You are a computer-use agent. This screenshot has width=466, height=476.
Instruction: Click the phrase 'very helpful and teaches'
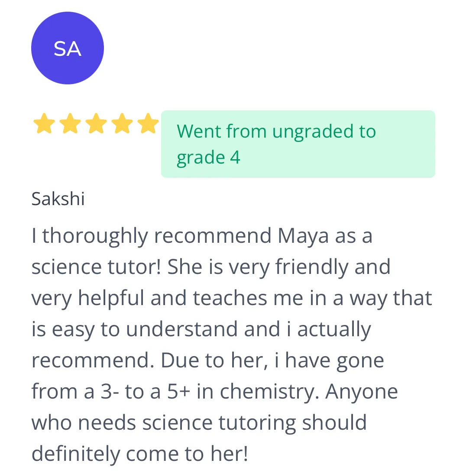tap(149, 299)
